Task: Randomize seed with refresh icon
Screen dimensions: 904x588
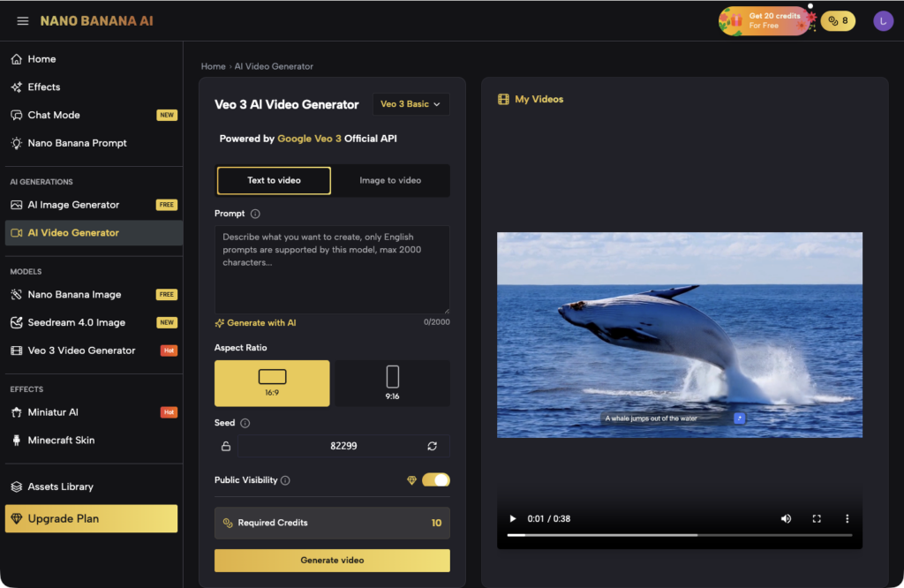Action: (433, 447)
